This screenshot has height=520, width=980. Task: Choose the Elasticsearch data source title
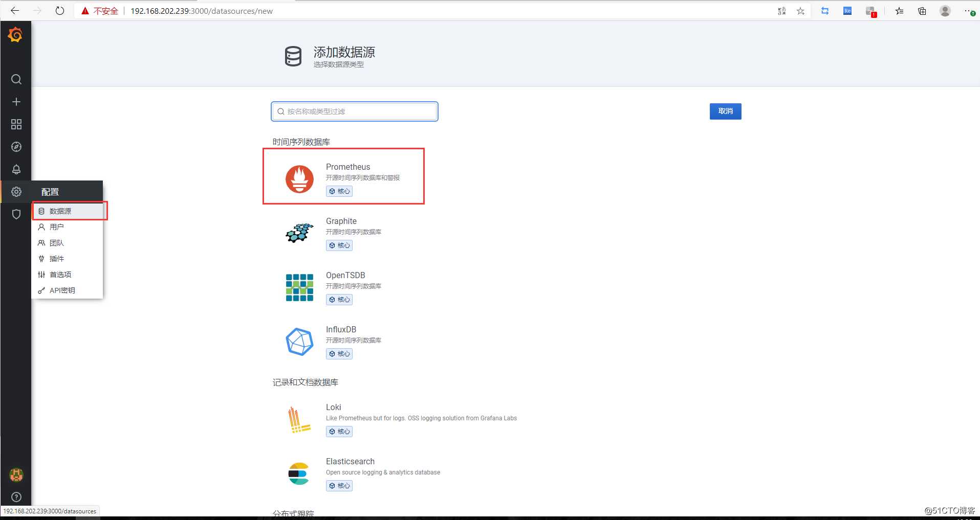click(350, 461)
